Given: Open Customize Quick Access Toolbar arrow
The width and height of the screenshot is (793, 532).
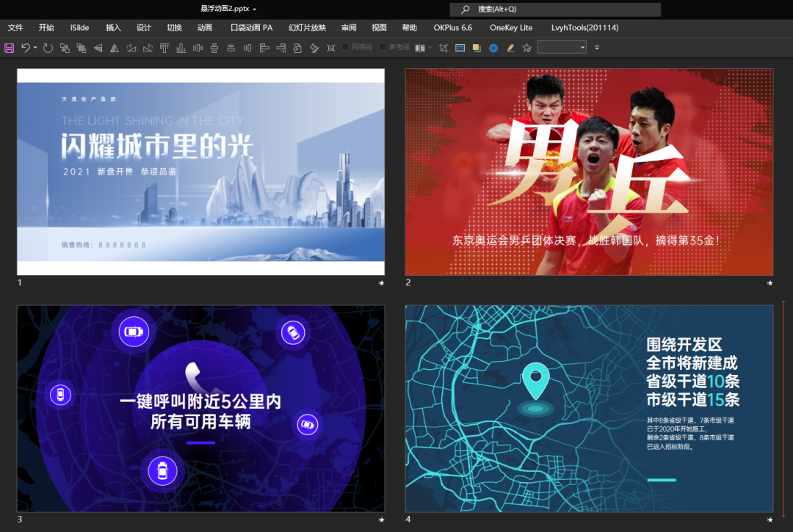Looking at the screenshot, I should coord(597,48).
